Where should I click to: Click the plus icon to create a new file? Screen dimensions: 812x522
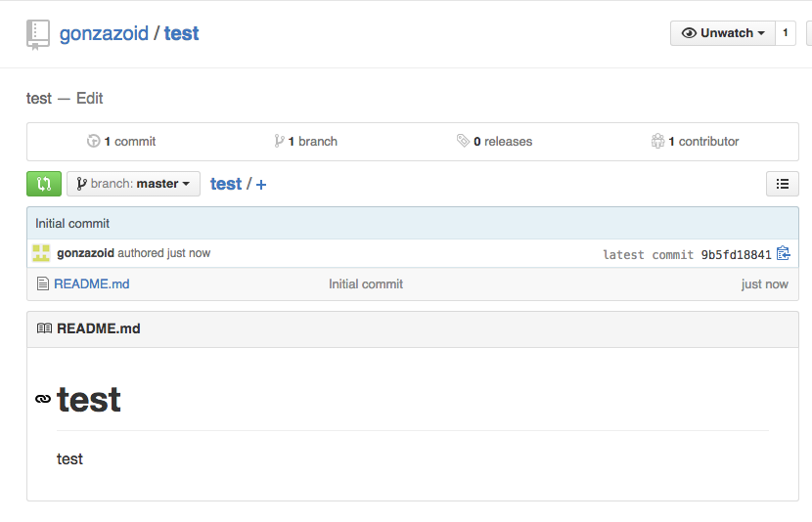click(x=261, y=185)
